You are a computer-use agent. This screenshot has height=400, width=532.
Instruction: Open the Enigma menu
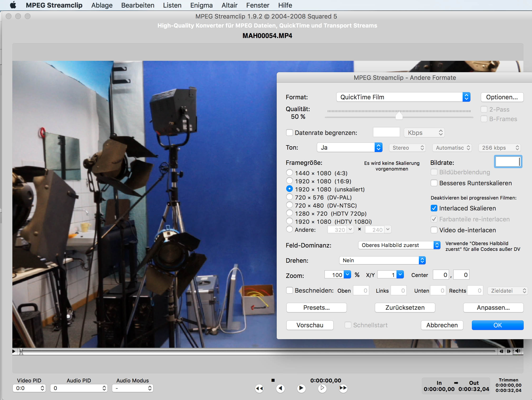click(201, 5)
